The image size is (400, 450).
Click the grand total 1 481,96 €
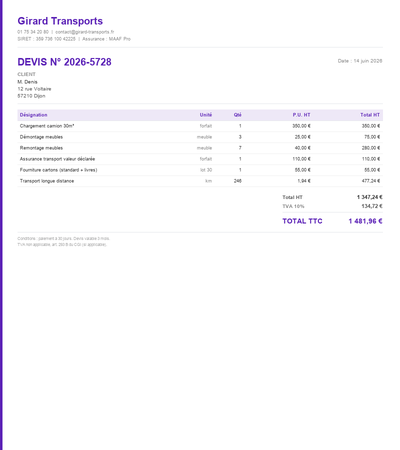pos(366,221)
